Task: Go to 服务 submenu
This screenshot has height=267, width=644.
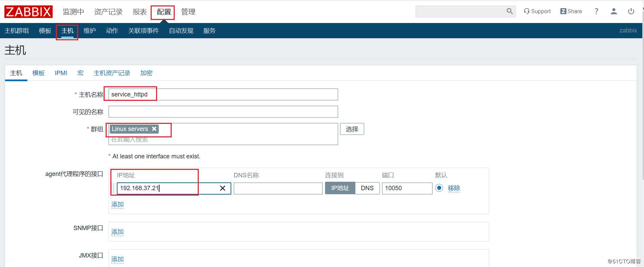Action: 209,31
